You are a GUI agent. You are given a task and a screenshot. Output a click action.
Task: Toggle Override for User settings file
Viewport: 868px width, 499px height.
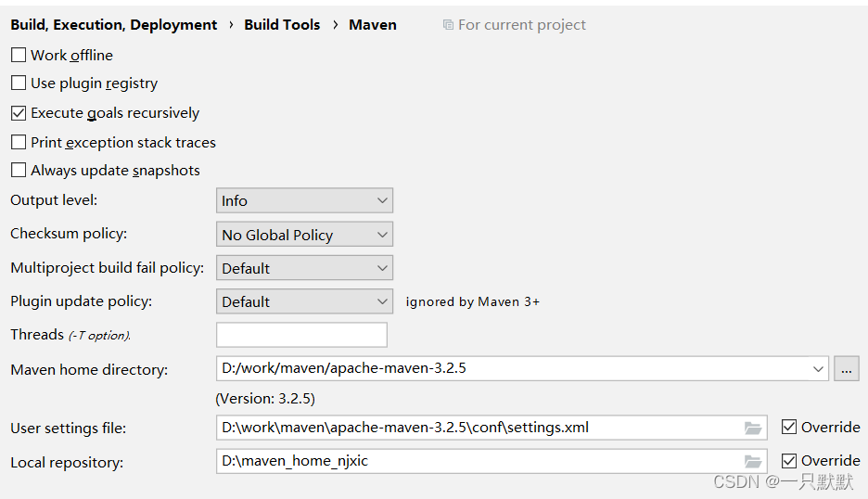coord(789,427)
